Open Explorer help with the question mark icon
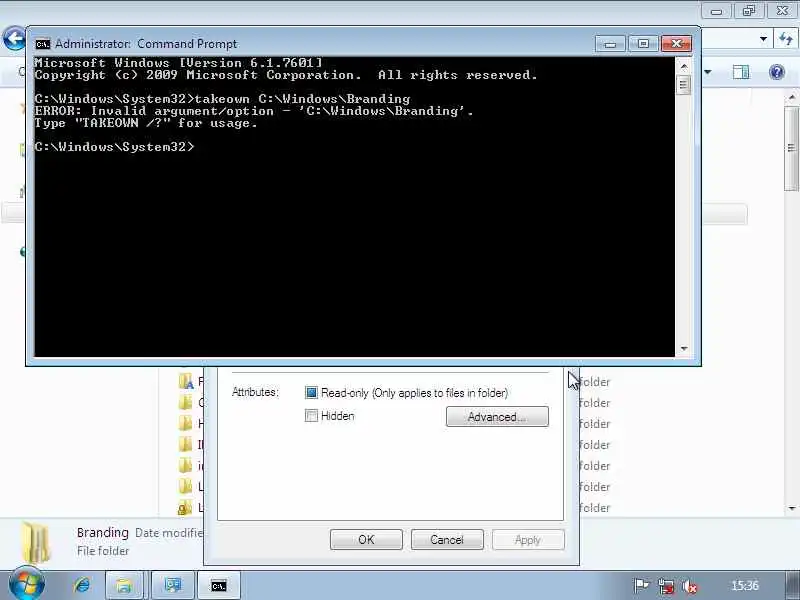Image resolution: width=800 pixels, height=600 pixels. pos(777,72)
